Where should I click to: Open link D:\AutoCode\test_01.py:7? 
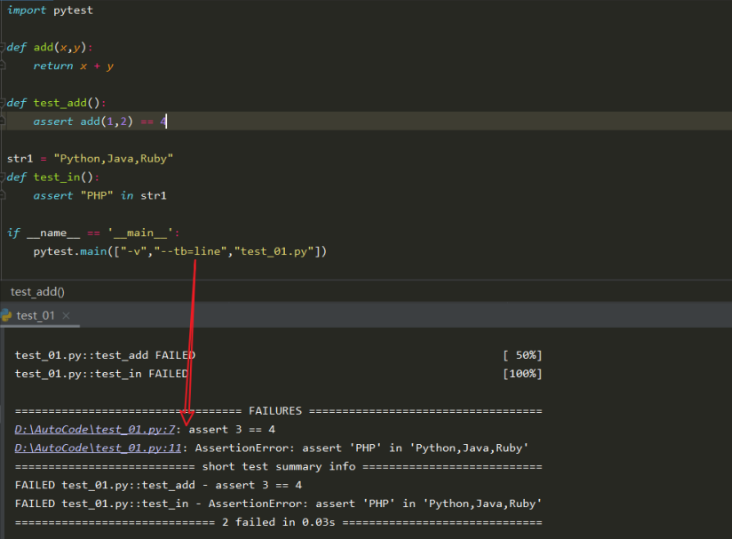[x=95, y=429]
